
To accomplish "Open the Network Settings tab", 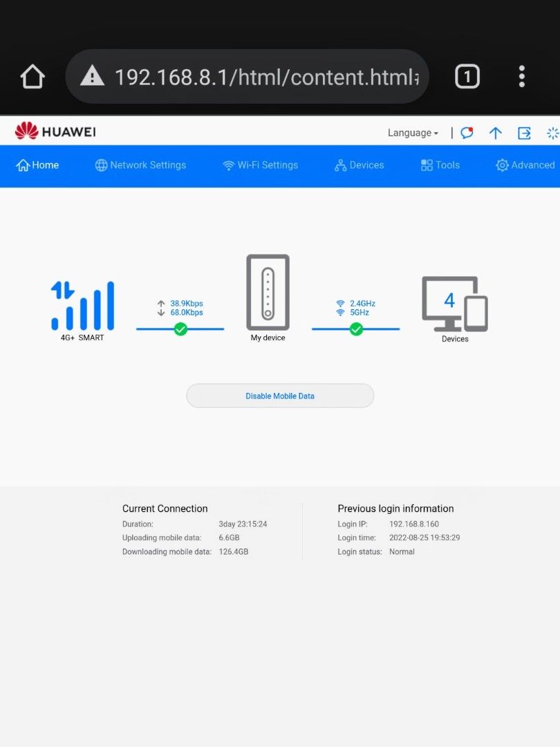I will click(x=140, y=165).
